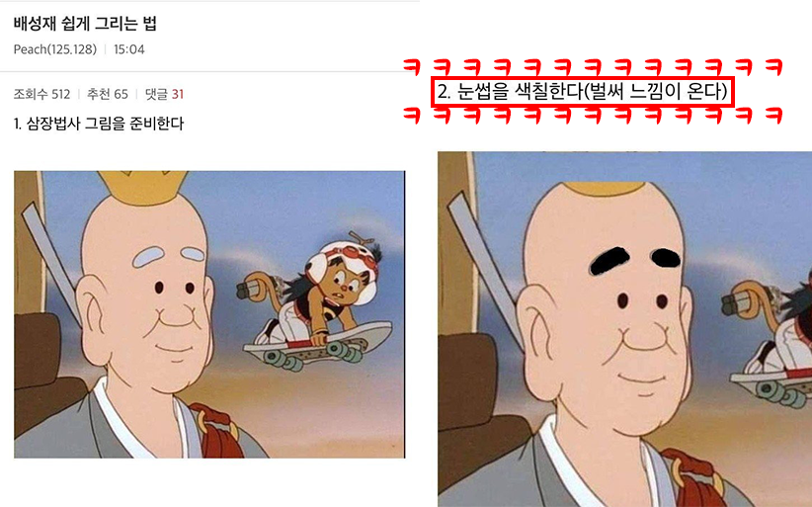The image size is (812, 507).
Task: Click the post title 배성재 쉽게 그리는 법
Action: 84,24
